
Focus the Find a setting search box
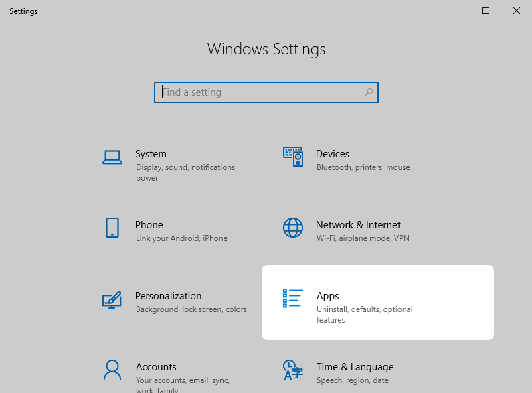(266, 92)
